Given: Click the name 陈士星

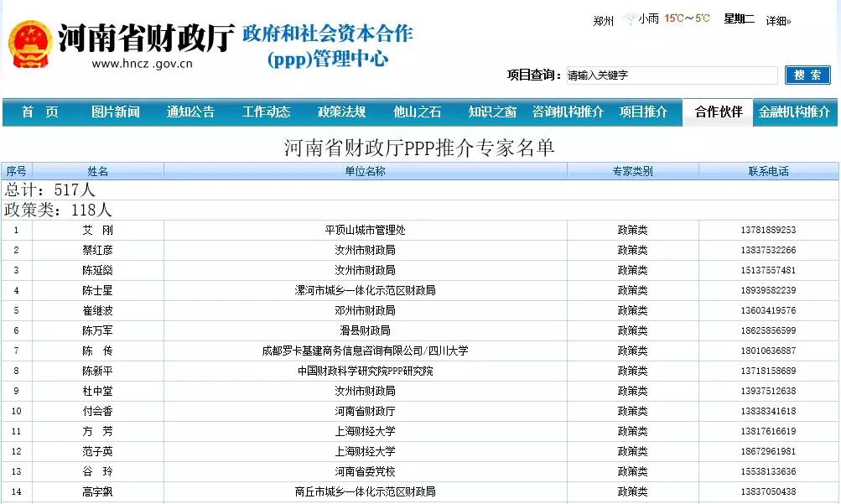Looking at the screenshot, I should click(x=97, y=290).
